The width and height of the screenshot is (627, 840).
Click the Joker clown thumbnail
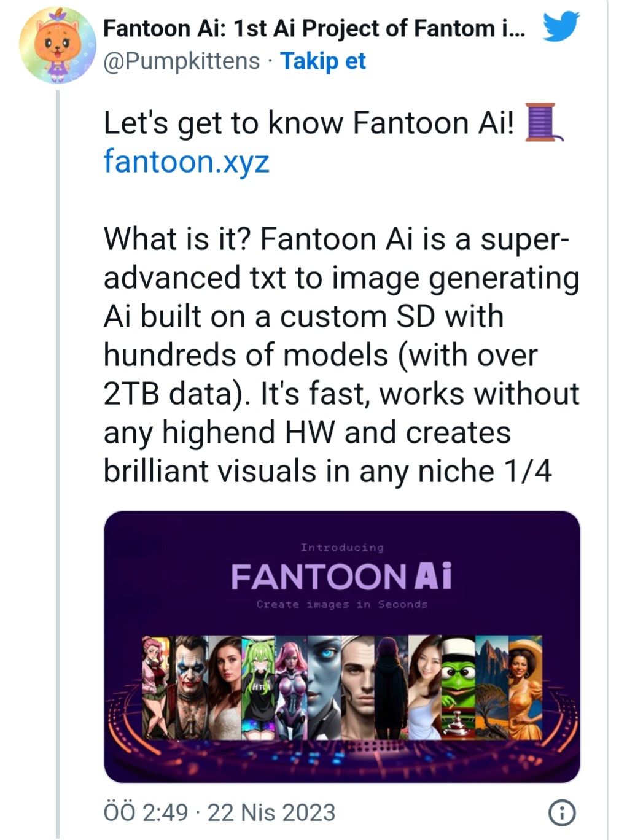[x=190, y=685]
